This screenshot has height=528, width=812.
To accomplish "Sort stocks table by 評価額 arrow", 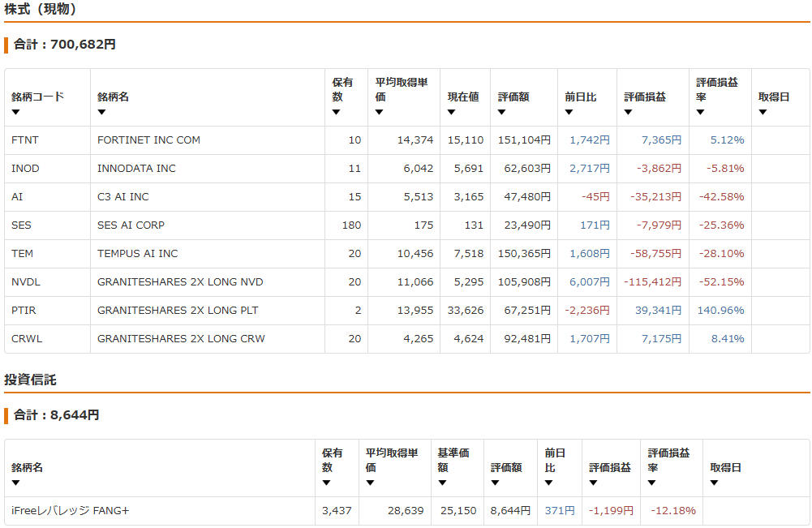I will [x=501, y=112].
